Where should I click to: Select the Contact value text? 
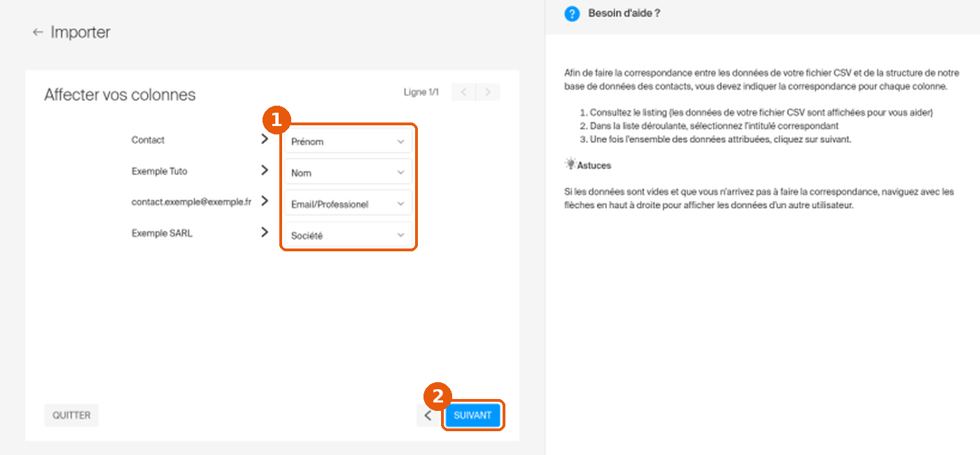tap(148, 140)
